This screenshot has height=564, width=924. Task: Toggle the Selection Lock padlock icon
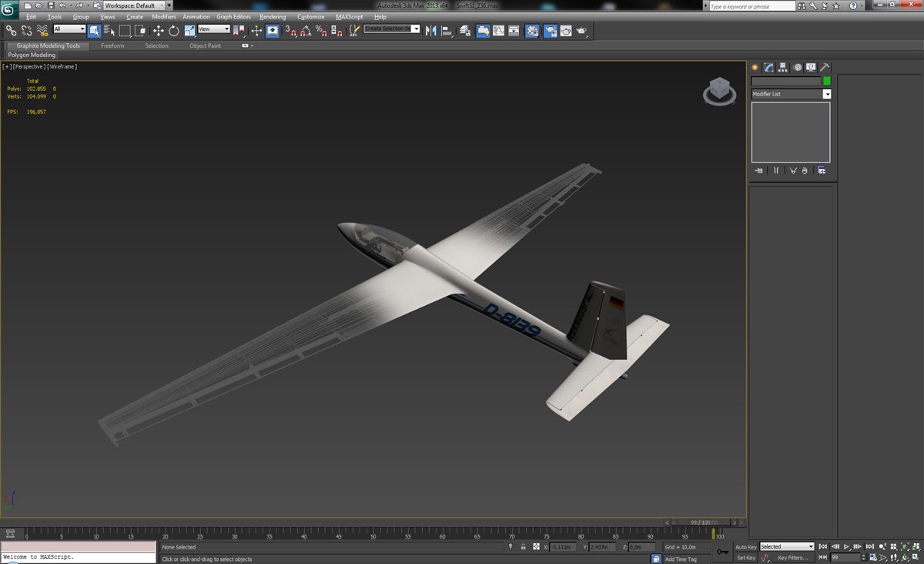(x=524, y=547)
